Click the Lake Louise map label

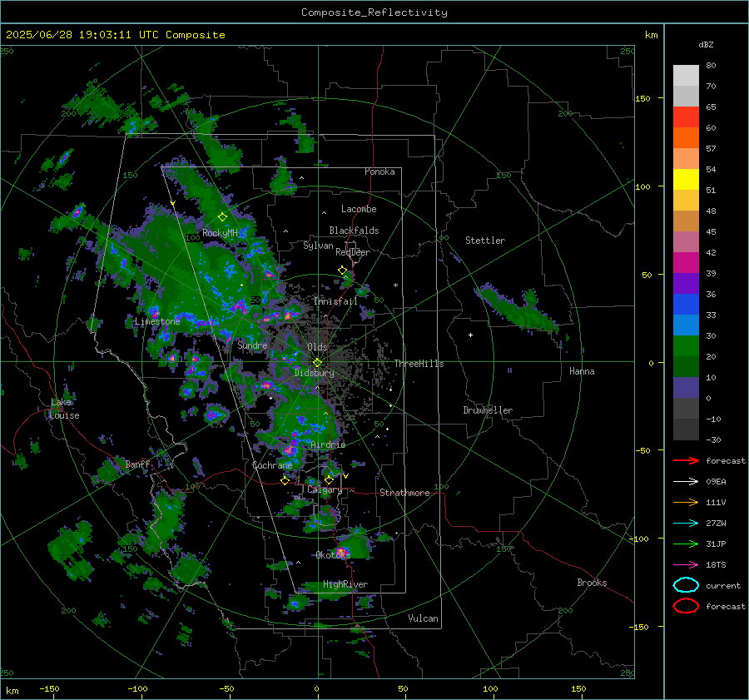point(64,409)
